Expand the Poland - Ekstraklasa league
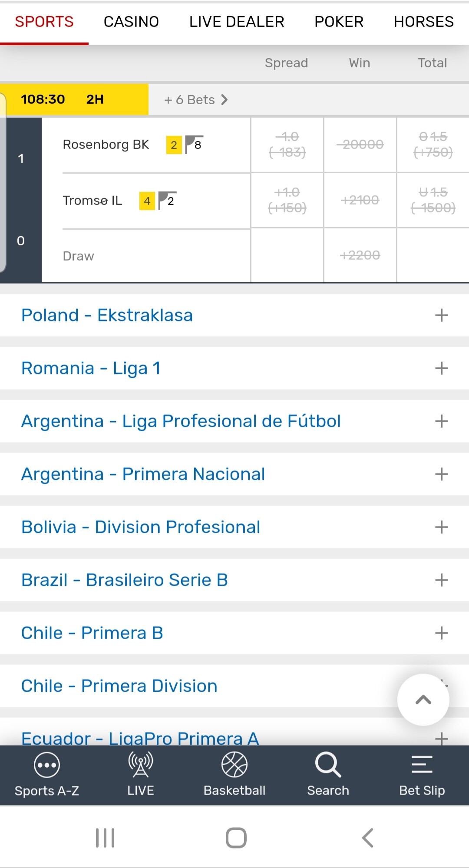 (x=441, y=315)
